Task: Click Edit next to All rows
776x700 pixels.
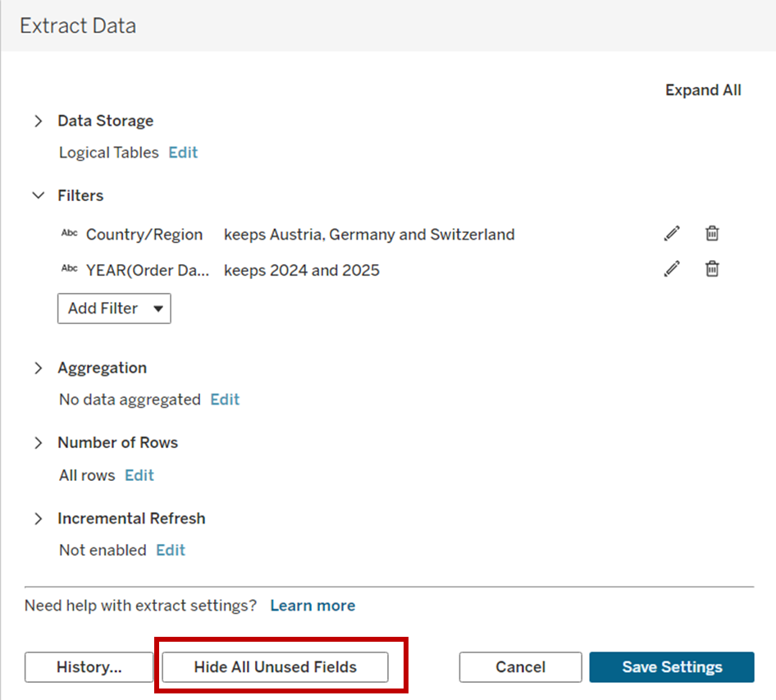Action: (139, 475)
